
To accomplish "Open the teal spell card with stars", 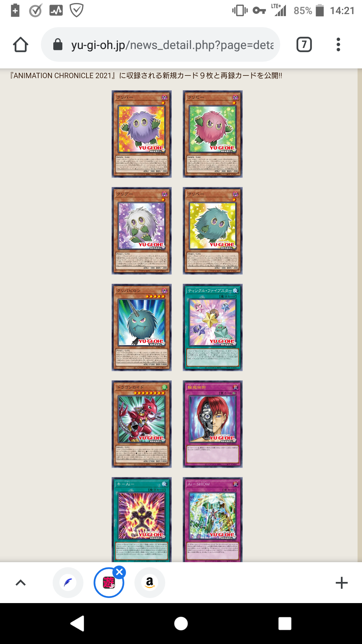I will click(x=213, y=327).
